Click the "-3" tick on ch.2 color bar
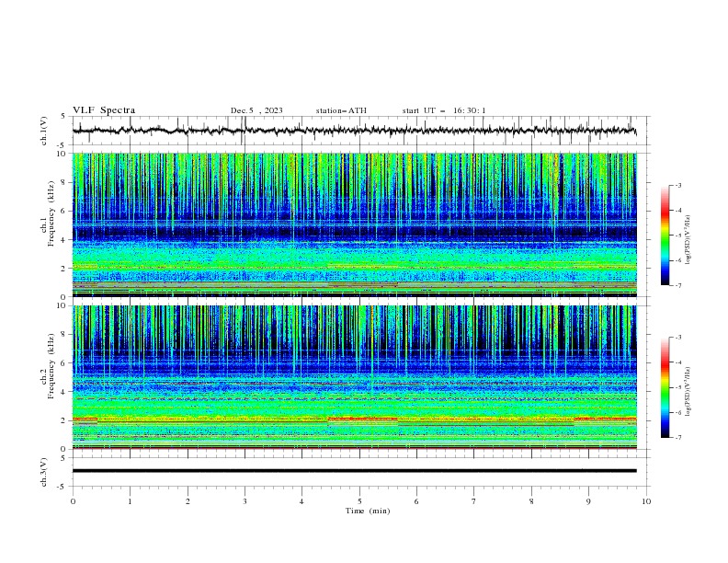This screenshot has height=563, width=728. tap(678, 338)
